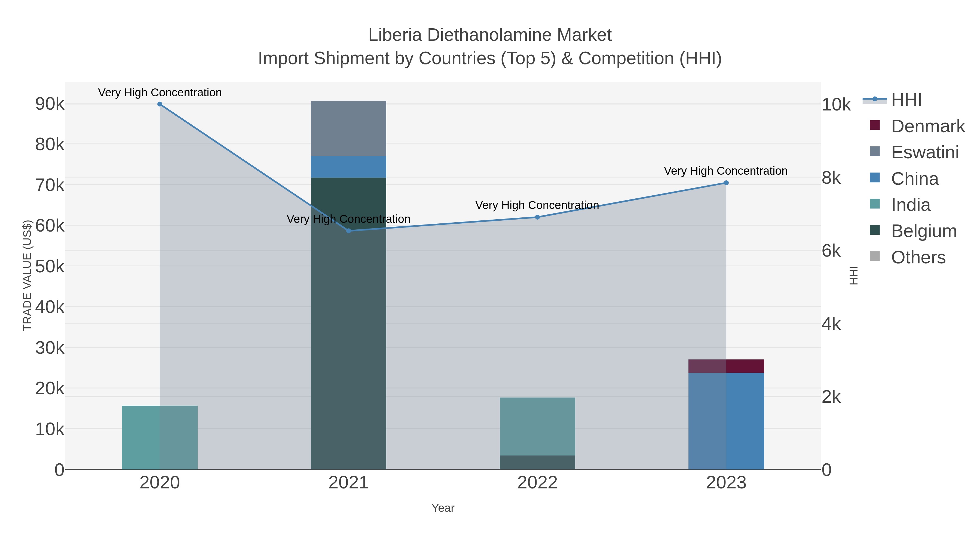Click the 10k right-axis tick label
This screenshot has height=551, width=980.
[836, 104]
